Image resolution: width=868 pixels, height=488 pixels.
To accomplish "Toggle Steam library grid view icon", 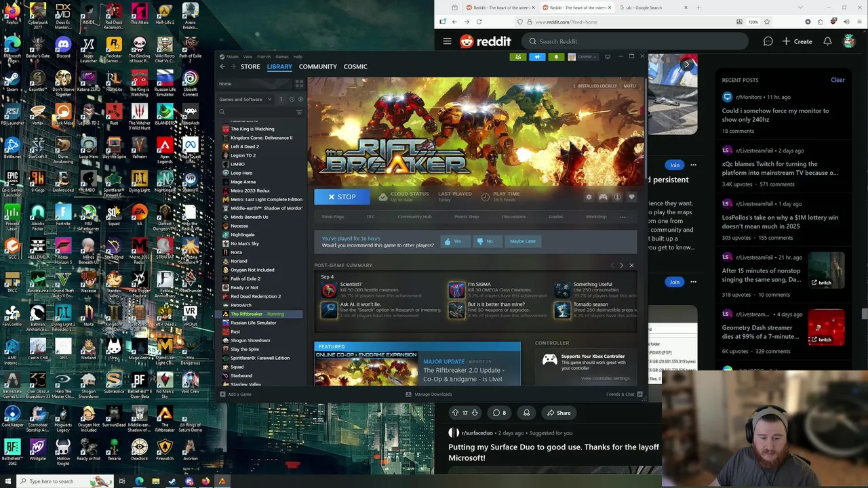I will [299, 84].
